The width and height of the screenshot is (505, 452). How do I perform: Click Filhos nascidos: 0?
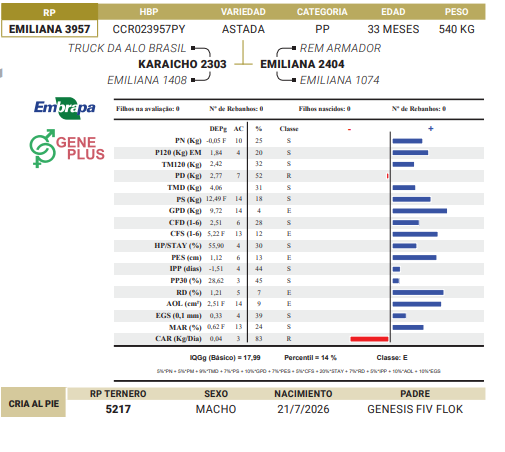click(x=324, y=109)
